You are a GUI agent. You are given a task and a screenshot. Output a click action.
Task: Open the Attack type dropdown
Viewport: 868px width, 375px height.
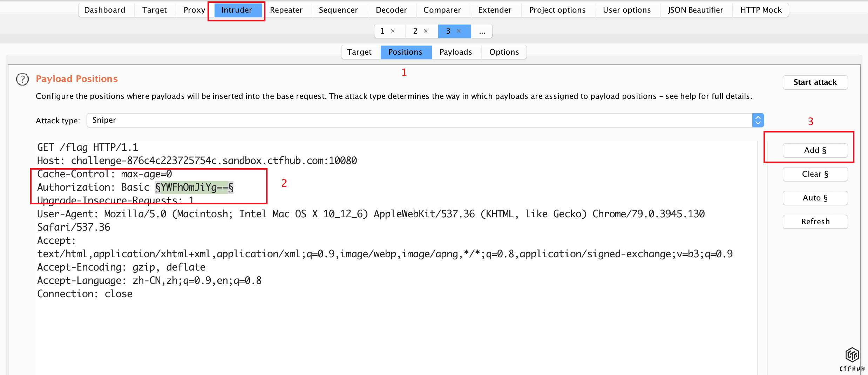[x=419, y=120]
